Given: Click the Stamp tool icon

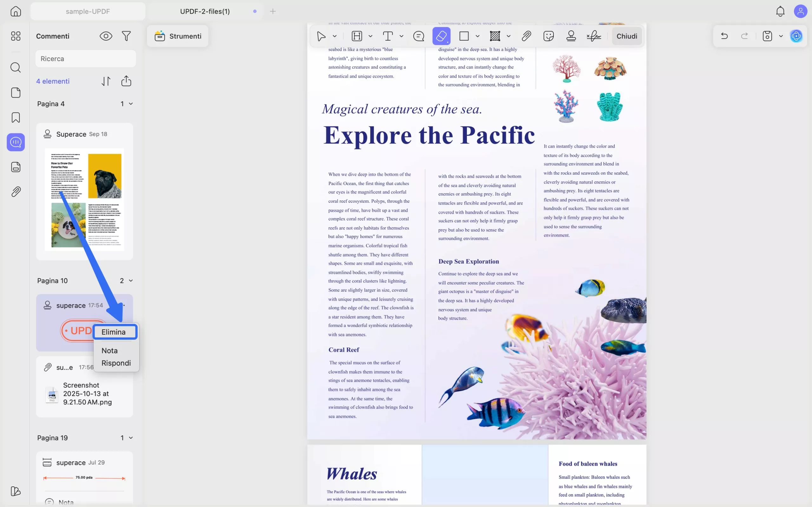Looking at the screenshot, I should tap(571, 36).
